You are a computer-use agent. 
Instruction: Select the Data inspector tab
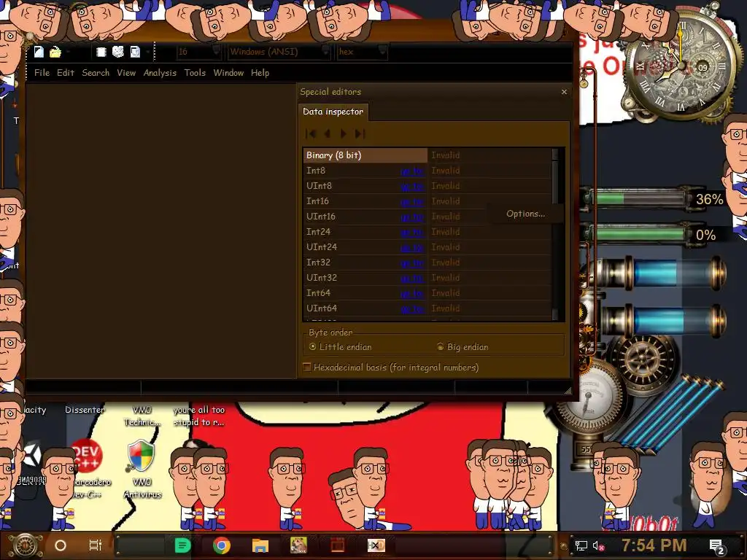tap(333, 112)
